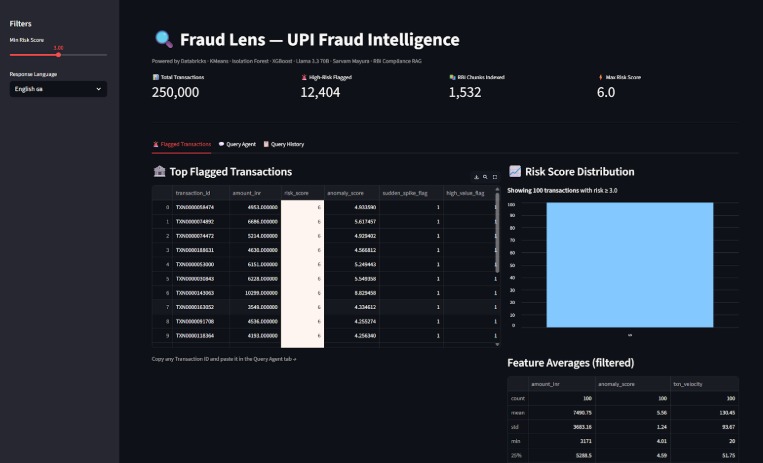Click the Response Language dropdown chevron

coord(99,89)
